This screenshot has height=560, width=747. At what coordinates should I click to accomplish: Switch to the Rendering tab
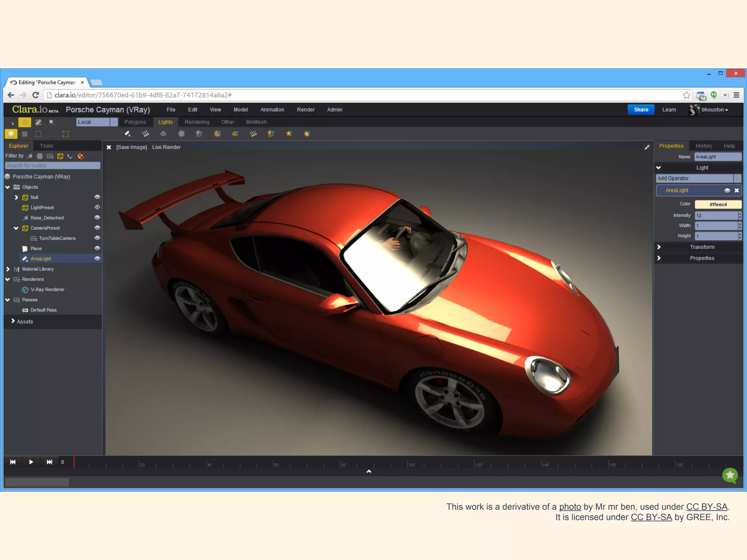tap(197, 122)
